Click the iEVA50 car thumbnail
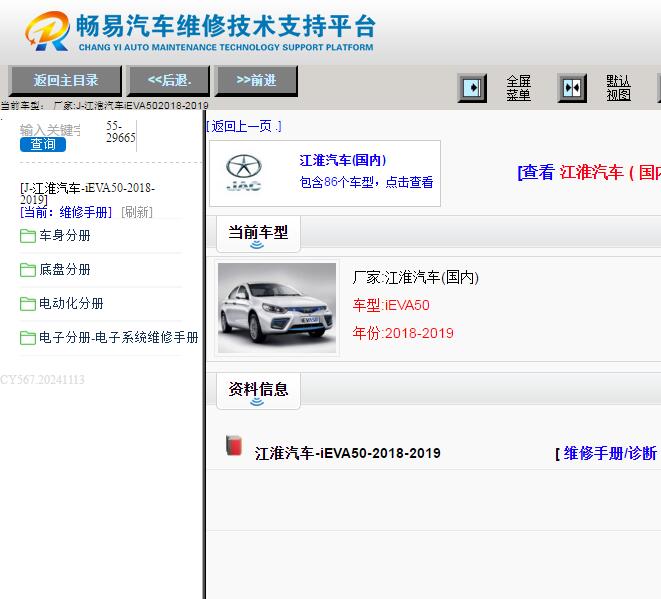This screenshot has height=599, width=661. [x=277, y=308]
